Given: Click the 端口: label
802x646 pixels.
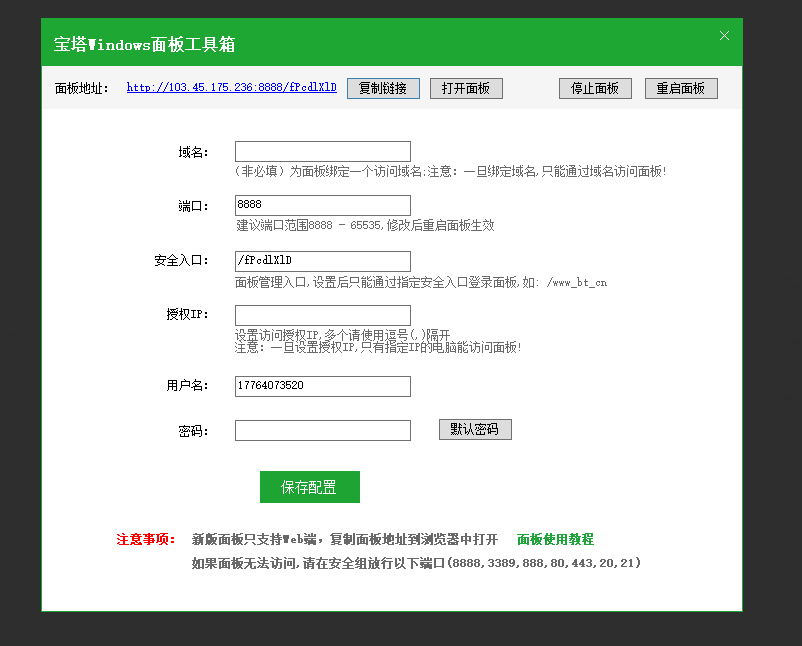Looking at the screenshot, I should (193, 206).
